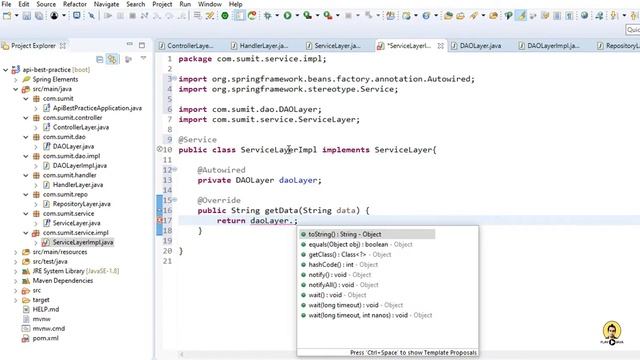The width and height of the screenshot is (640, 360).
Task: Select RepositoryLayer.java in Project Explorer
Action: click(81, 204)
